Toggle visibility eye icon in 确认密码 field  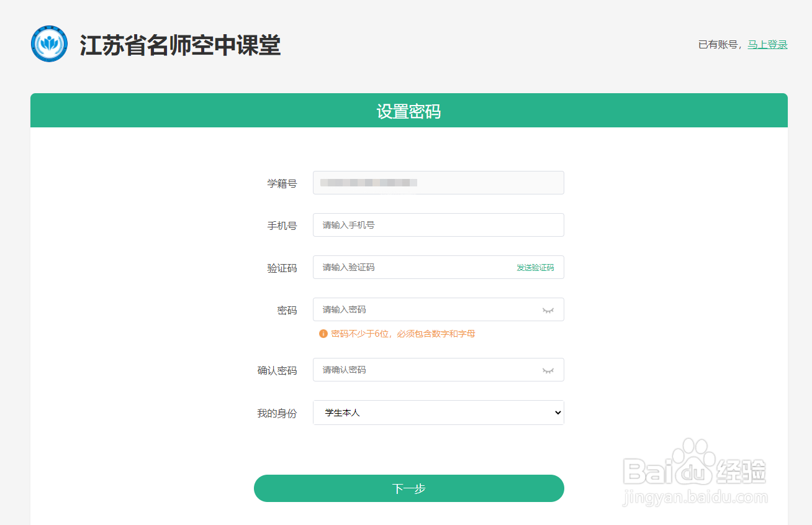pos(548,370)
